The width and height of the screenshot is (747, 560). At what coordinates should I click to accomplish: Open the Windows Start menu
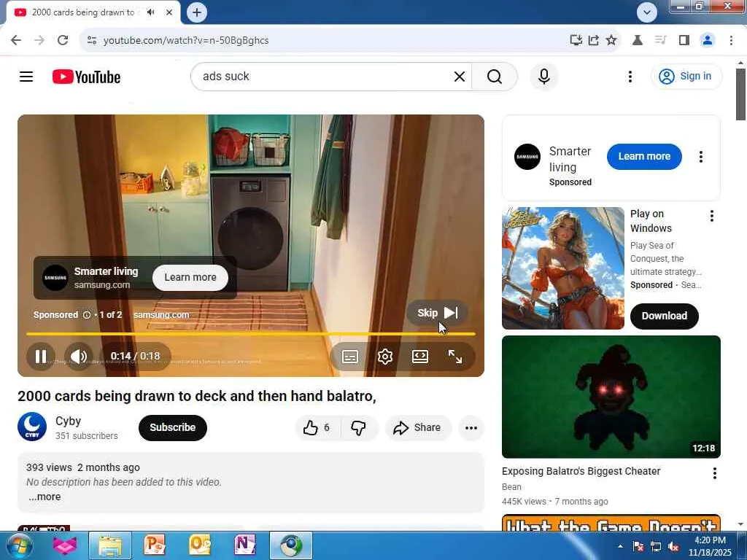coord(19,545)
